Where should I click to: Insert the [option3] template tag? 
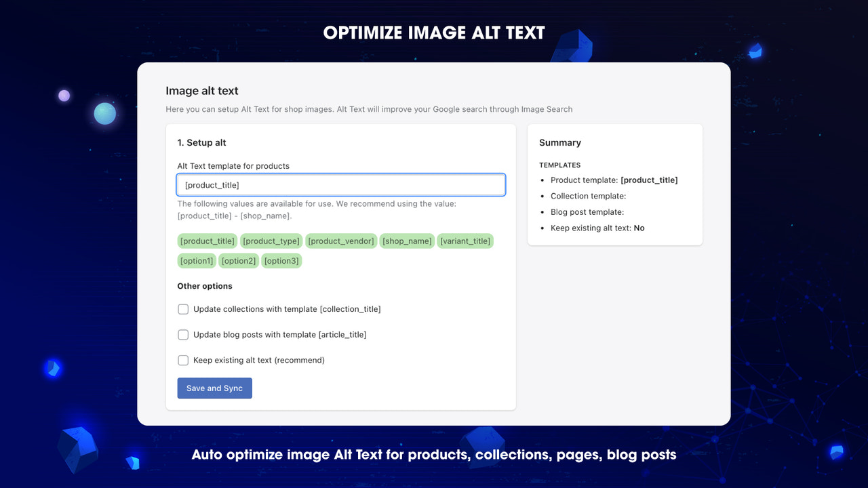point(281,260)
